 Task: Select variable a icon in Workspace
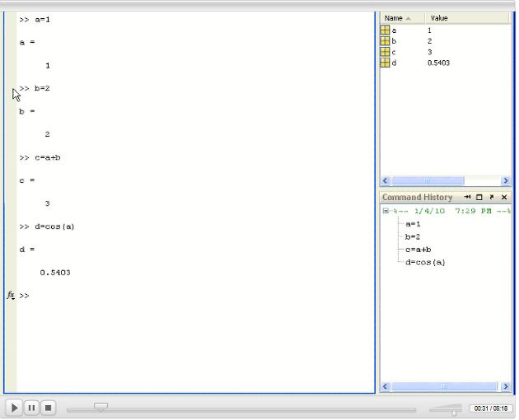coord(385,30)
